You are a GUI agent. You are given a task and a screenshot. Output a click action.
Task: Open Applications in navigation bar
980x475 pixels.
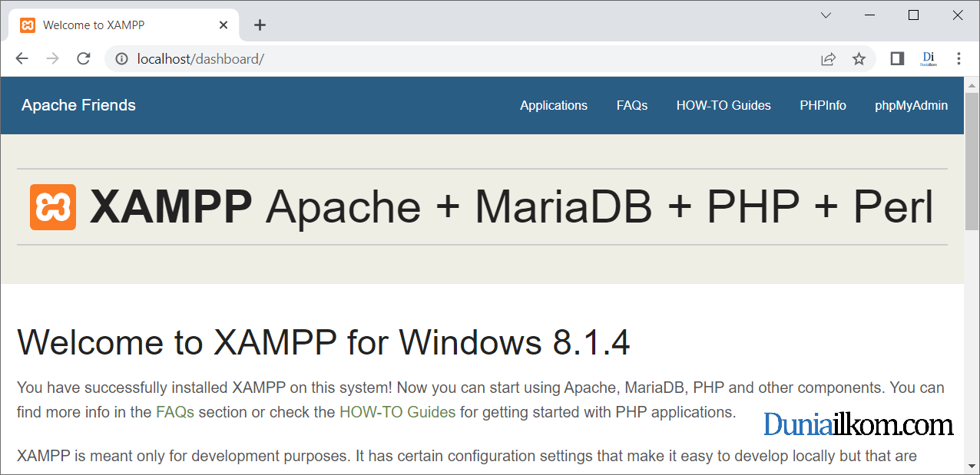coord(554,106)
